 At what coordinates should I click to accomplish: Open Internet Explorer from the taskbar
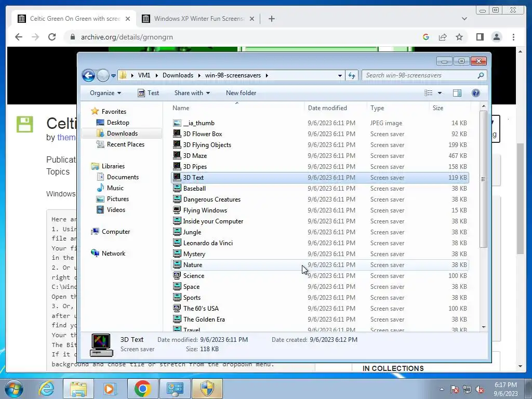coord(46,389)
